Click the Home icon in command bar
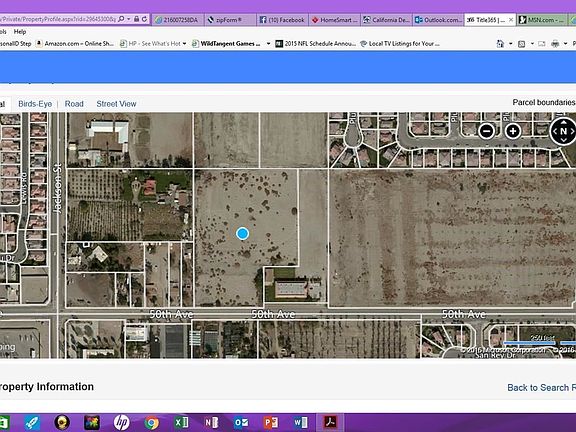The height and width of the screenshot is (432, 576). [500, 44]
